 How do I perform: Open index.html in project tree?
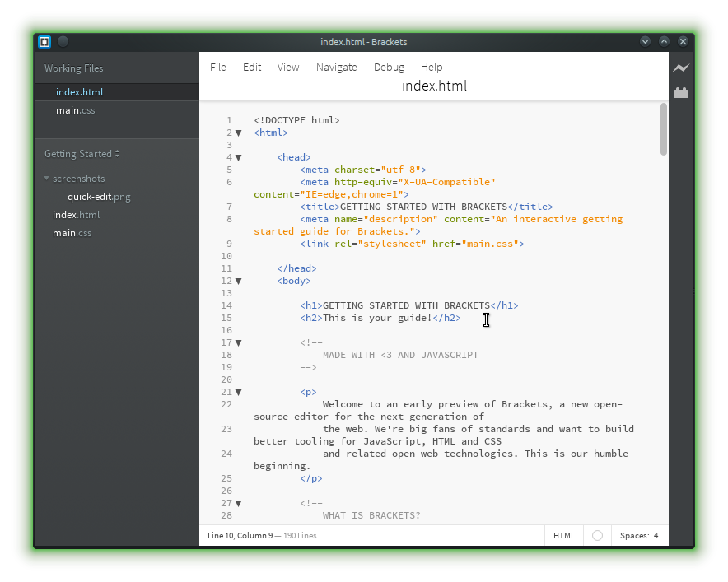[x=76, y=215]
